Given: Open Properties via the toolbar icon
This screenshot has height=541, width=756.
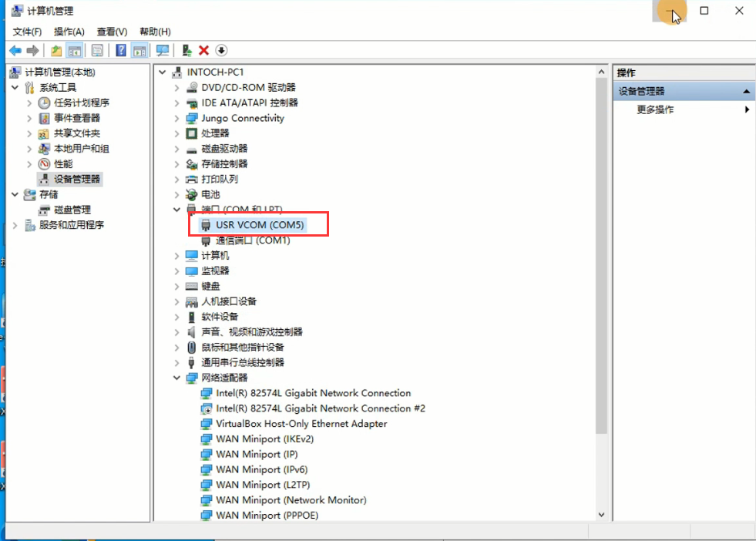Looking at the screenshot, I should (98, 51).
